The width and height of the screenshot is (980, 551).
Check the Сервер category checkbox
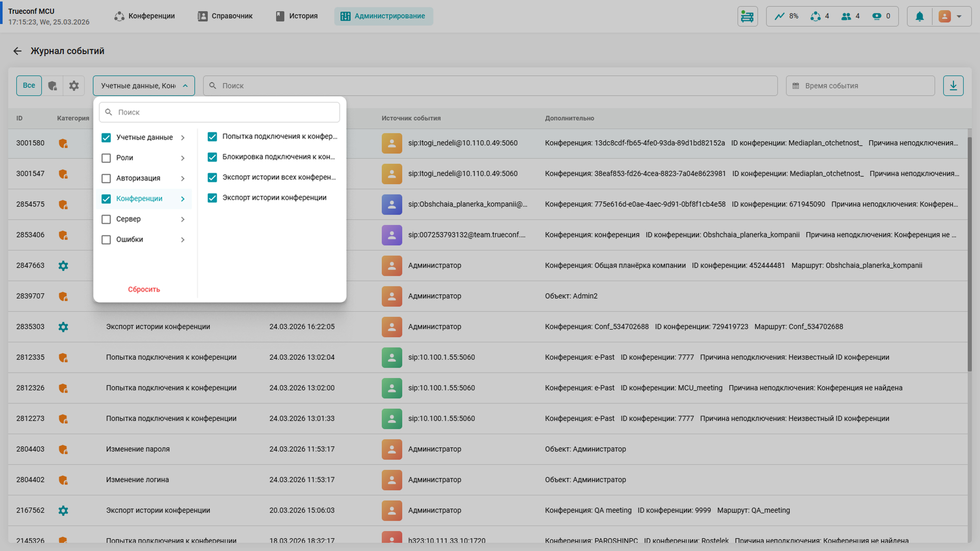(x=106, y=219)
